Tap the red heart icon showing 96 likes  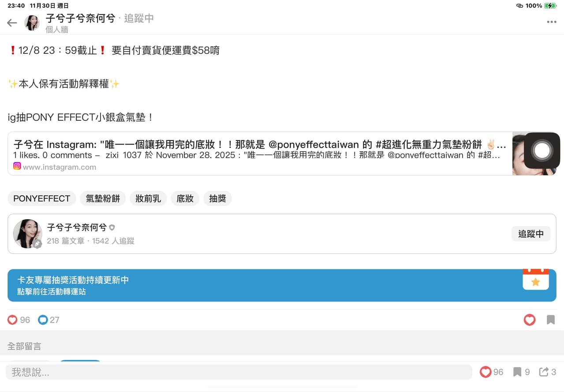click(x=12, y=320)
